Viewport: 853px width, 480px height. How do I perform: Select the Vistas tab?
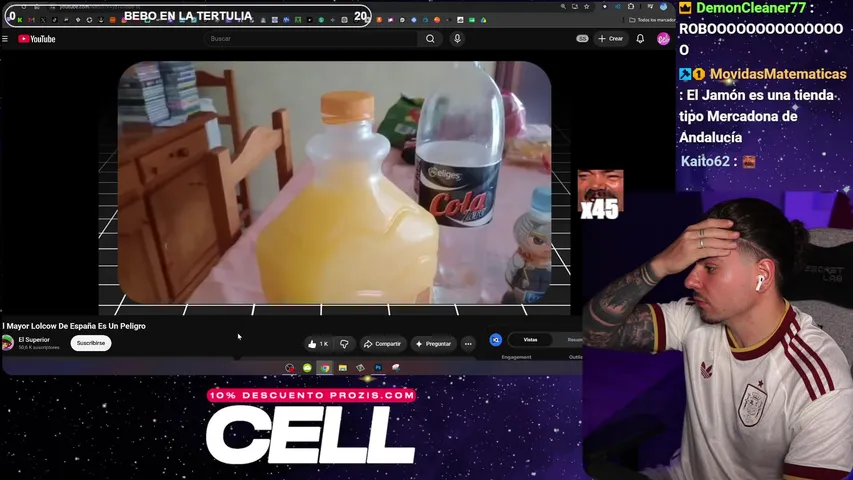(x=530, y=340)
